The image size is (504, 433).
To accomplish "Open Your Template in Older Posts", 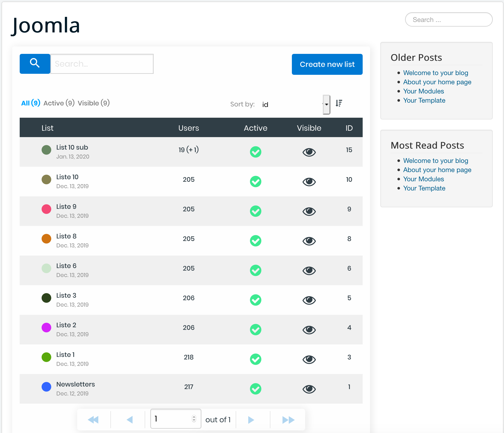I will click(x=424, y=100).
